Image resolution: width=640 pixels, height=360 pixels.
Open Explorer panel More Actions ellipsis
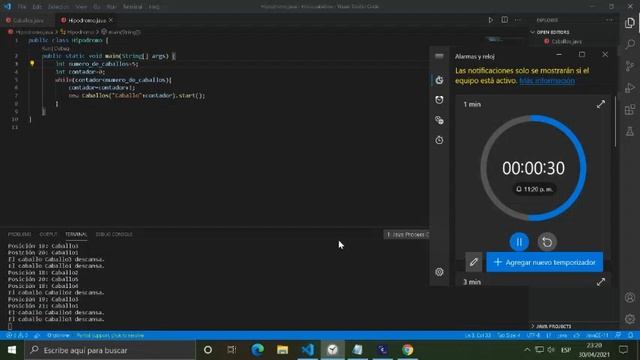(x=609, y=20)
